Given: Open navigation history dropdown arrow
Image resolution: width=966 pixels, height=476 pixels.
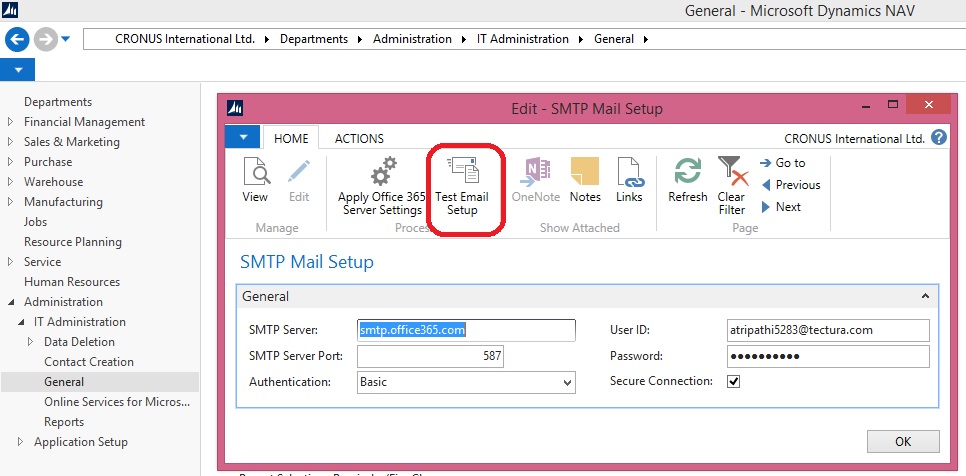Looking at the screenshot, I should click(65, 39).
